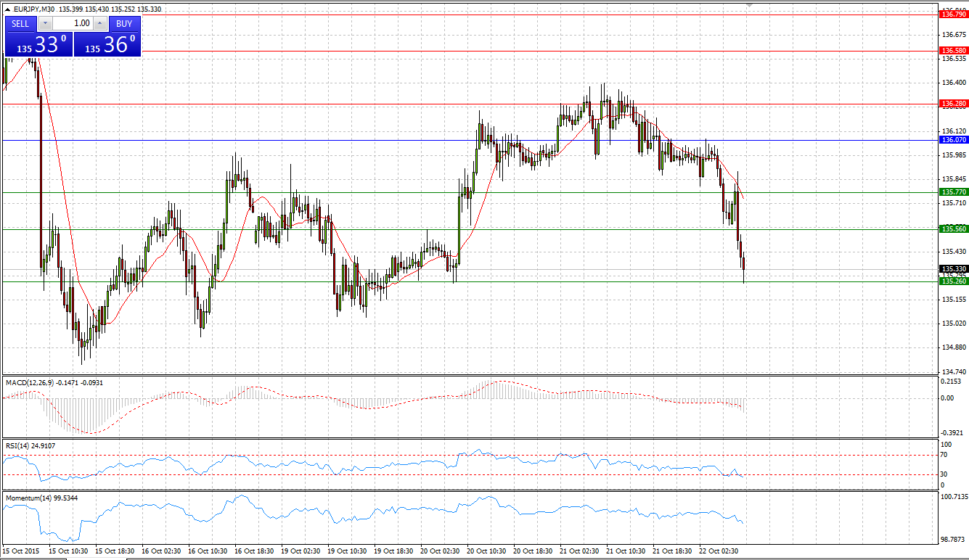The width and height of the screenshot is (969, 560).
Task: Select the 136.580 red level label
Action: click(954, 51)
